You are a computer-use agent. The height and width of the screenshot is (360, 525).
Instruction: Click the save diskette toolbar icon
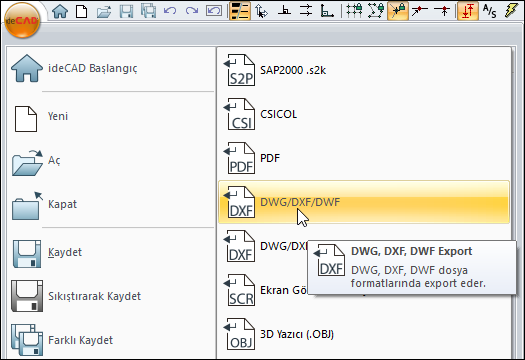126,11
